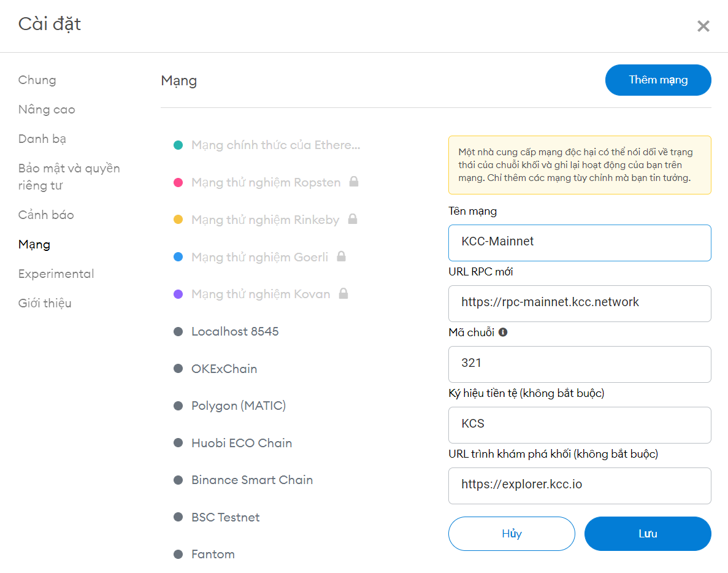This screenshot has height=573, width=728.
Task: Click the gray dot beside BSC Testnet
Action: [178, 517]
